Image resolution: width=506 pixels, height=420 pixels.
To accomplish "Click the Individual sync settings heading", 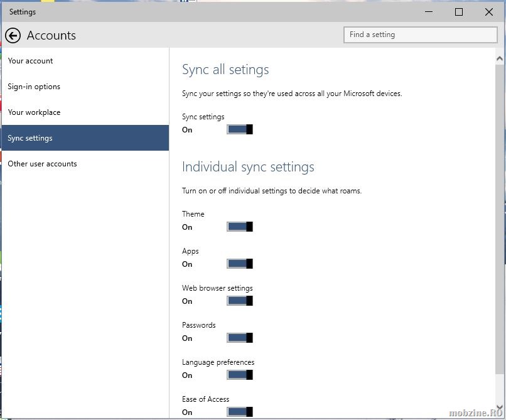I will [x=248, y=167].
